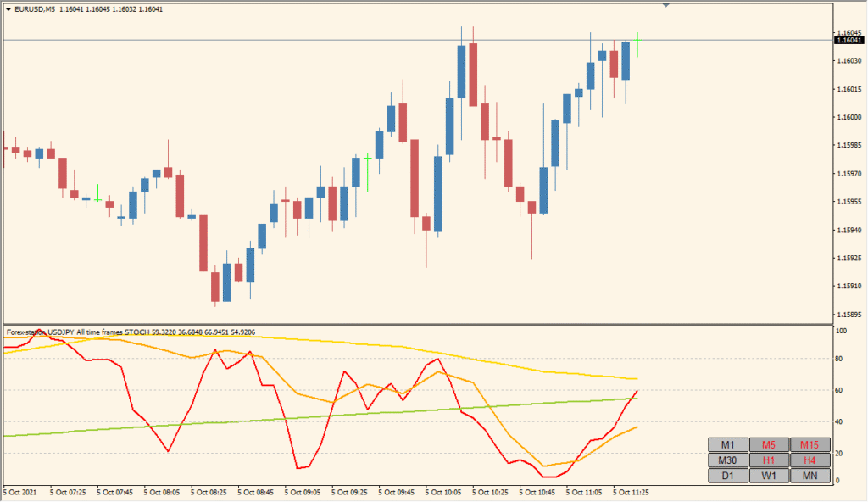Click the Forex-station USDJPY STOCH indicator label

(x=131, y=332)
